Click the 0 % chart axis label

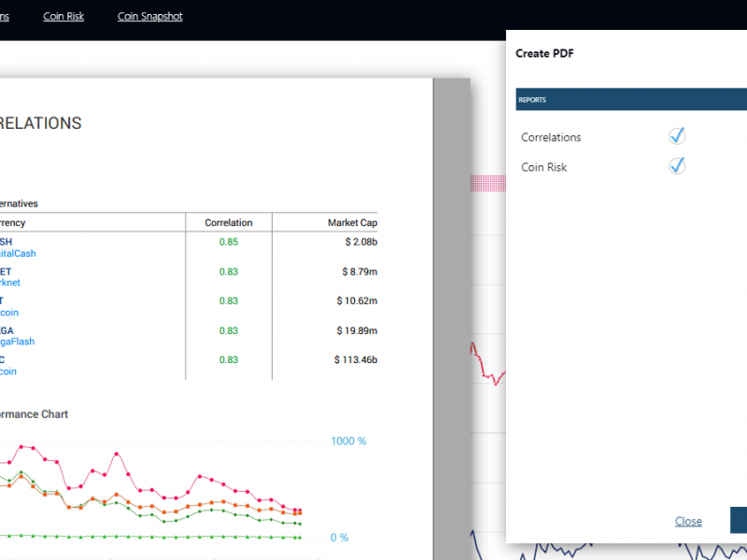(339, 538)
